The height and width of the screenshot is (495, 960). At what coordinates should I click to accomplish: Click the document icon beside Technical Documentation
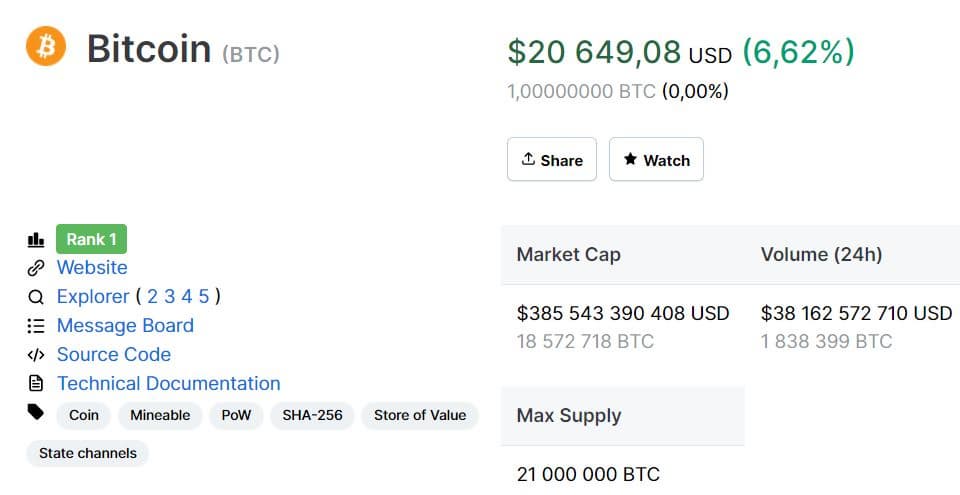click(36, 384)
